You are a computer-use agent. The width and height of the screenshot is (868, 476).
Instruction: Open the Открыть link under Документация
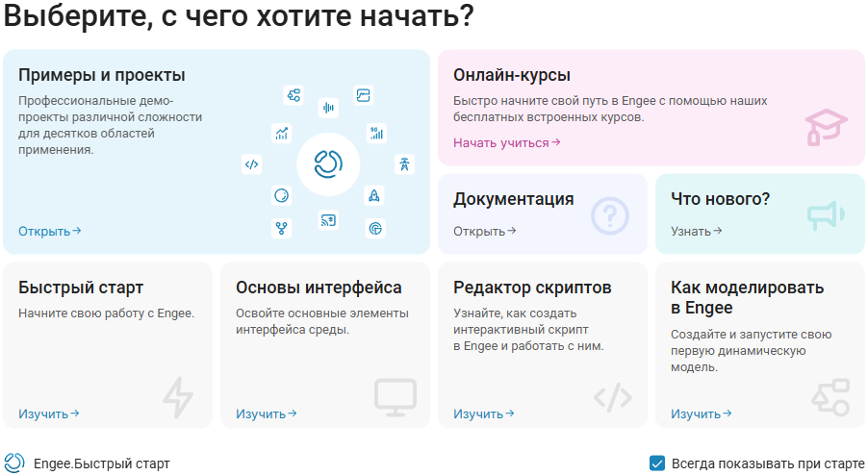(x=484, y=232)
